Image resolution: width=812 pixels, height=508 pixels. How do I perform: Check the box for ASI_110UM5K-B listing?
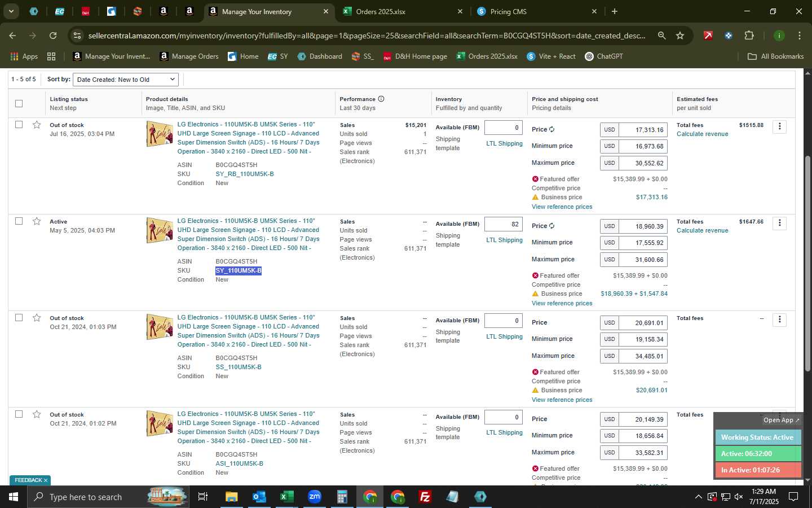(x=19, y=414)
